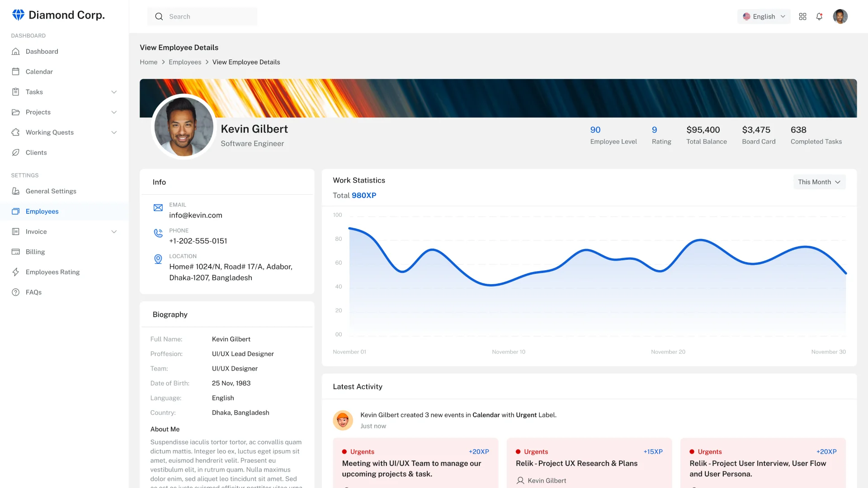Click phone number +1-202-555-0151
This screenshot has height=488, width=868.
[198, 241]
